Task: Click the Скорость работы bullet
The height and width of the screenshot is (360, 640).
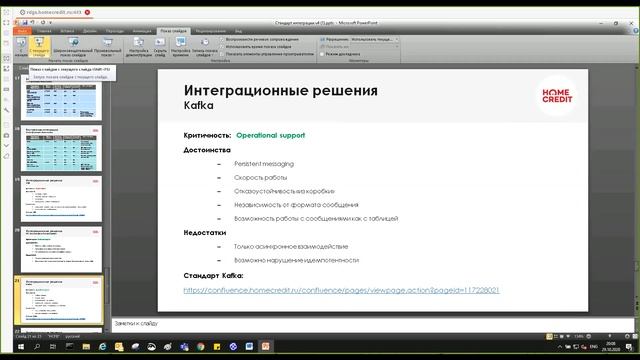Action: [260, 178]
